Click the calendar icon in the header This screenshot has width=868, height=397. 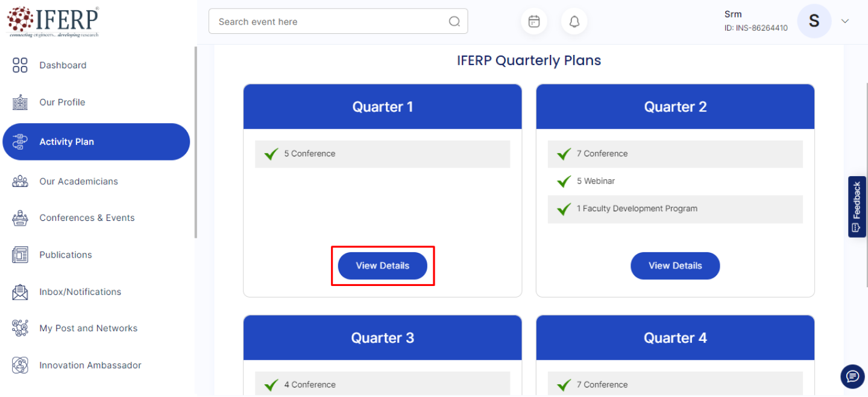pos(534,22)
